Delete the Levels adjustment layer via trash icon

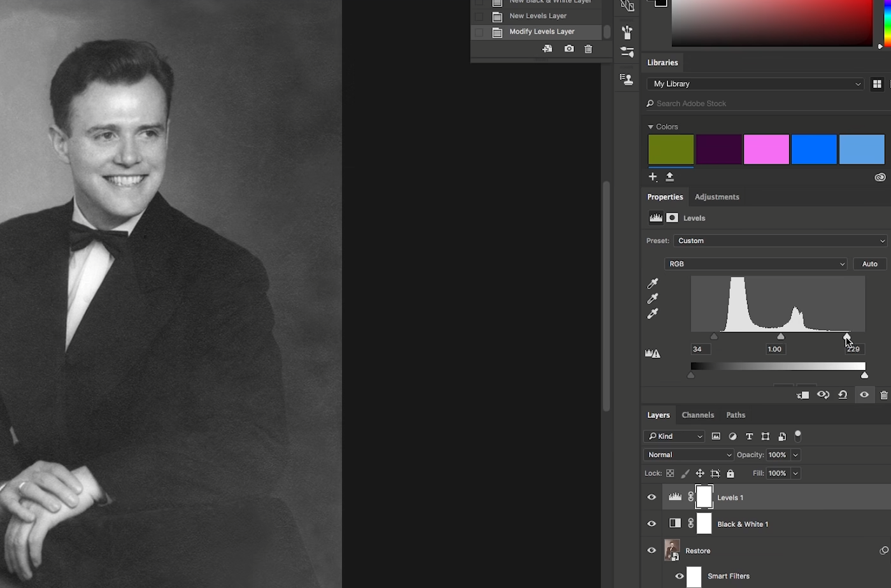coord(884,395)
